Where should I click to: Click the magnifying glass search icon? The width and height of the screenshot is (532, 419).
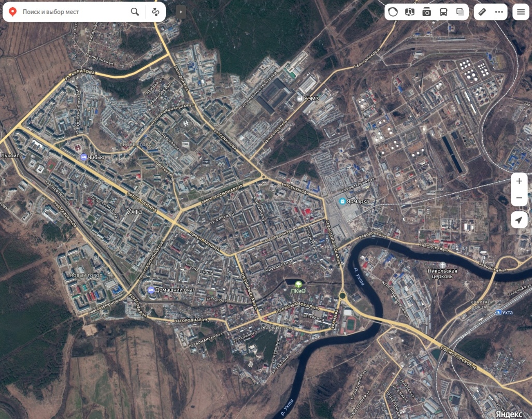pyautogui.click(x=135, y=12)
